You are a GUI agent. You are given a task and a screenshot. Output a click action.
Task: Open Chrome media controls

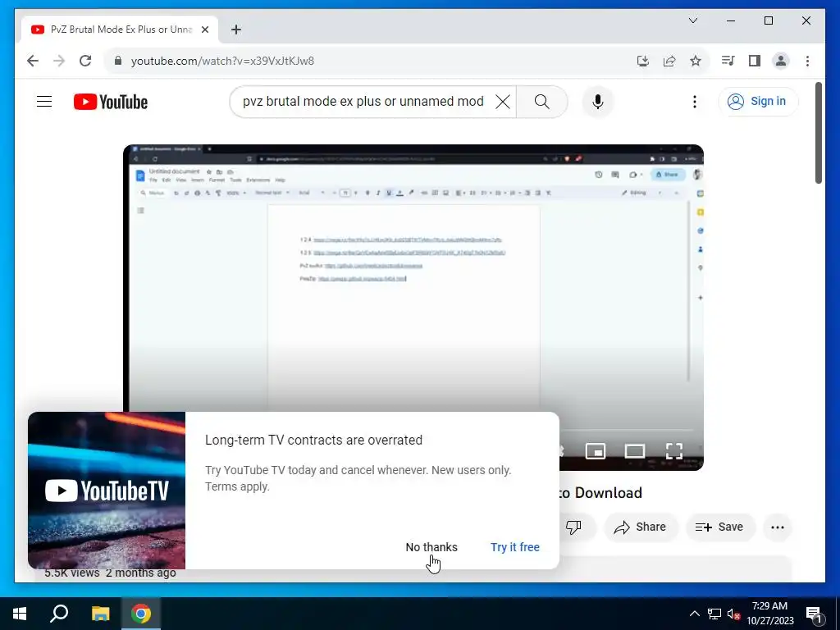(728, 61)
